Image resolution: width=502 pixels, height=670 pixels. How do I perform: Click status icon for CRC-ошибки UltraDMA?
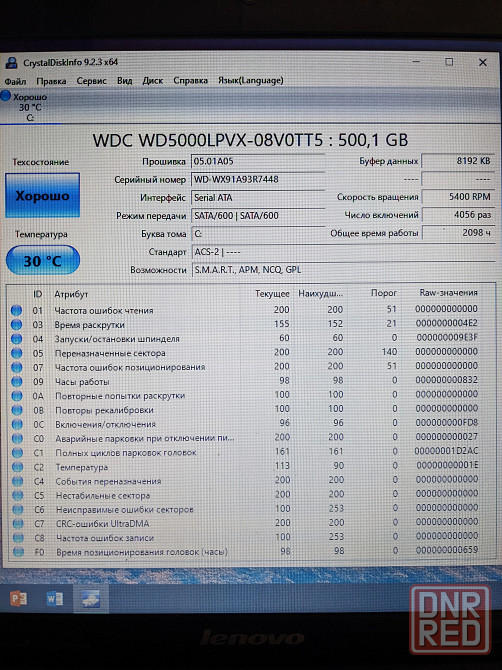[18, 523]
